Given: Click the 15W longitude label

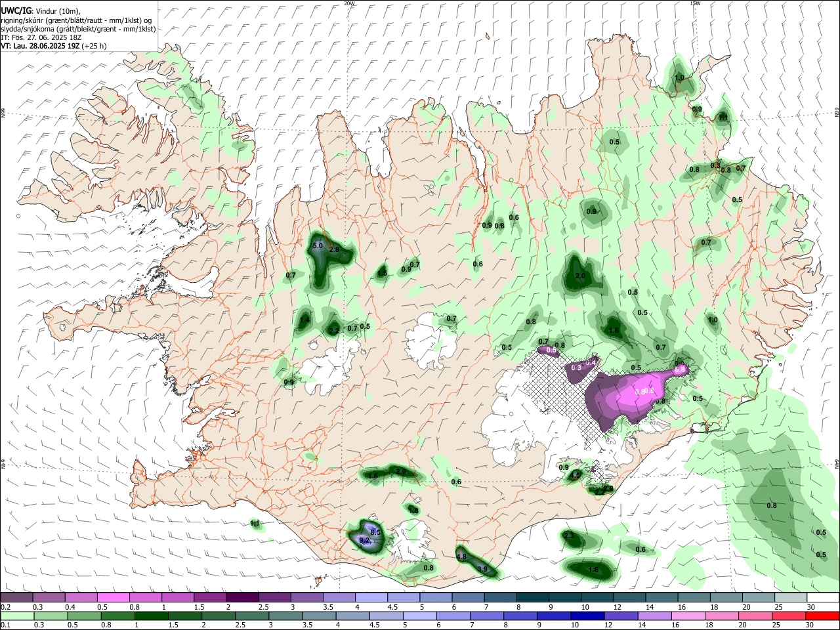Looking at the screenshot, I should coord(695,3).
